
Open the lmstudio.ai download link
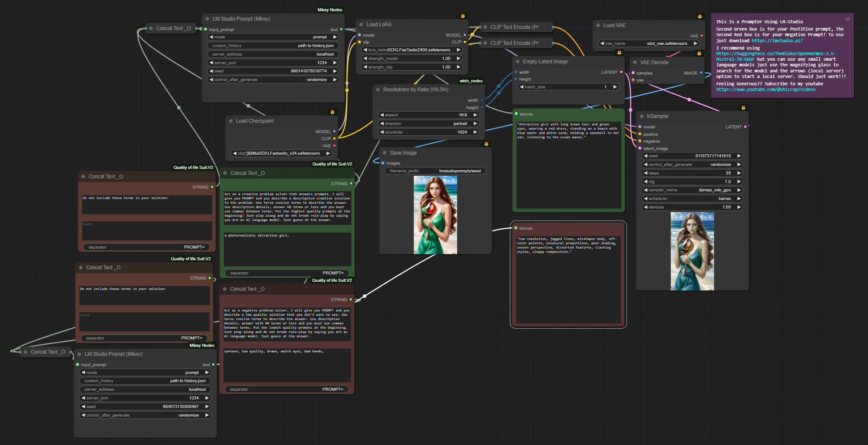point(777,40)
